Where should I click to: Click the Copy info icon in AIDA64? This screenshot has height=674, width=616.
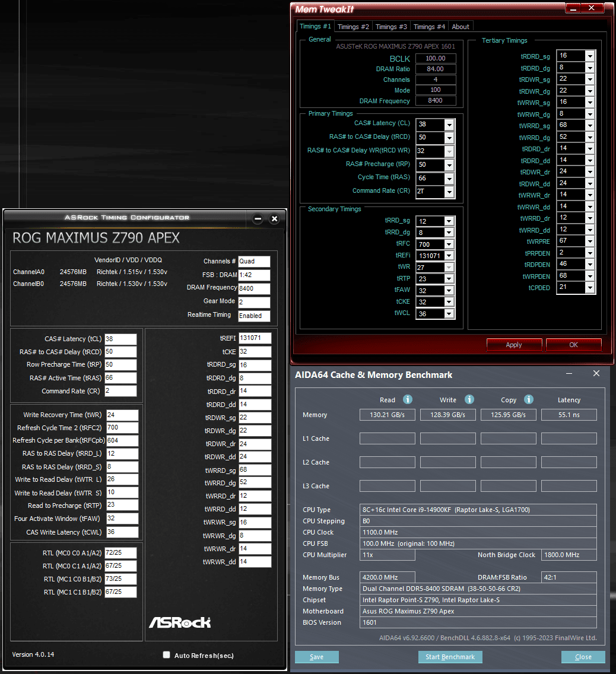(529, 399)
